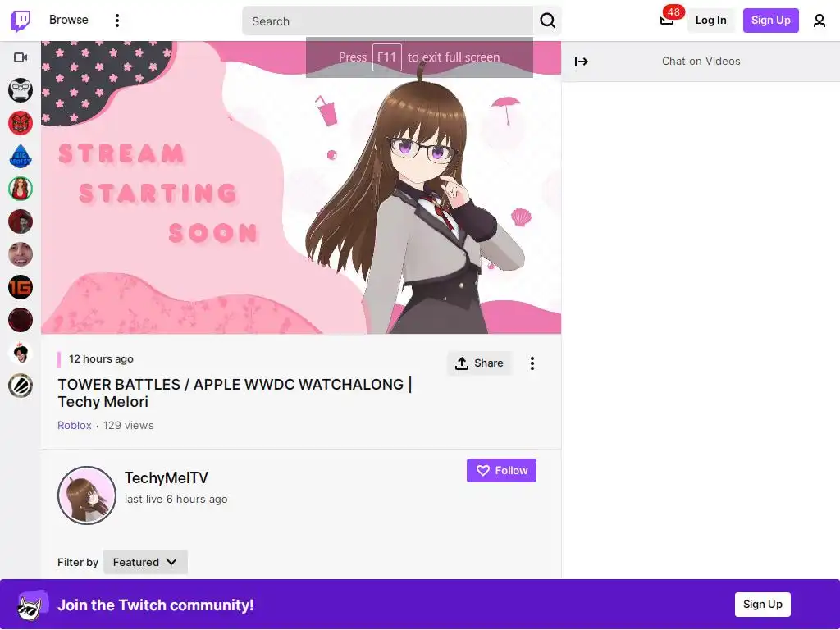Open the user account menu icon
The height and width of the screenshot is (630, 840).
819,21
